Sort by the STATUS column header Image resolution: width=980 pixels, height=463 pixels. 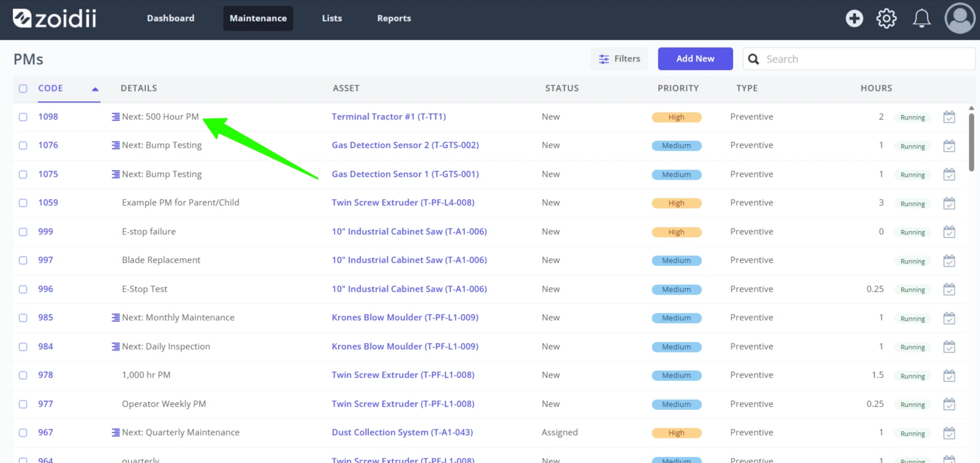tap(562, 88)
